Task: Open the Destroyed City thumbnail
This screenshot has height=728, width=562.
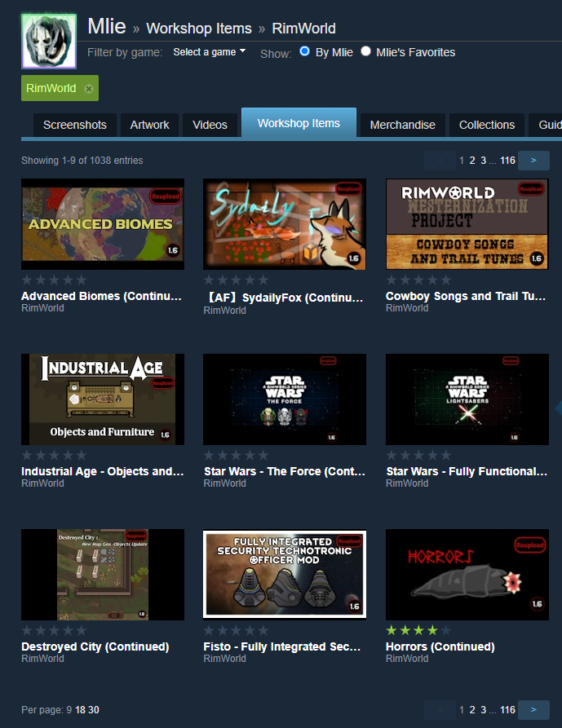Action: click(x=103, y=574)
